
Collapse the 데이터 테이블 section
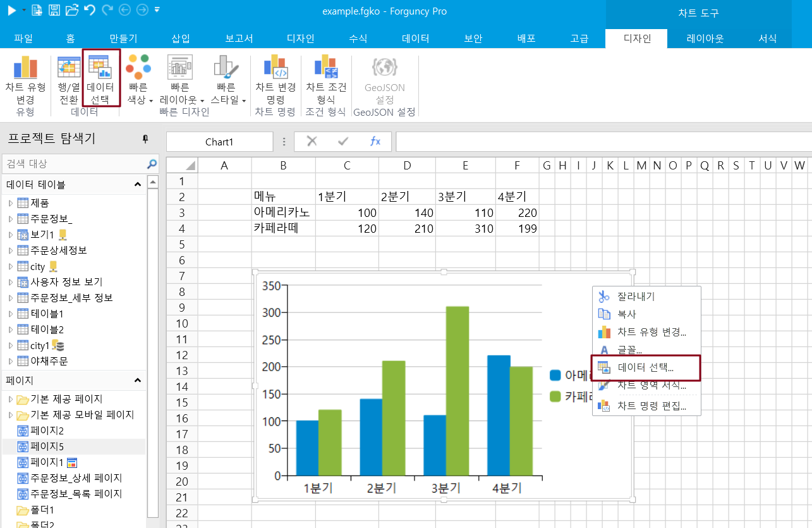pyautogui.click(x=137, y=185)
